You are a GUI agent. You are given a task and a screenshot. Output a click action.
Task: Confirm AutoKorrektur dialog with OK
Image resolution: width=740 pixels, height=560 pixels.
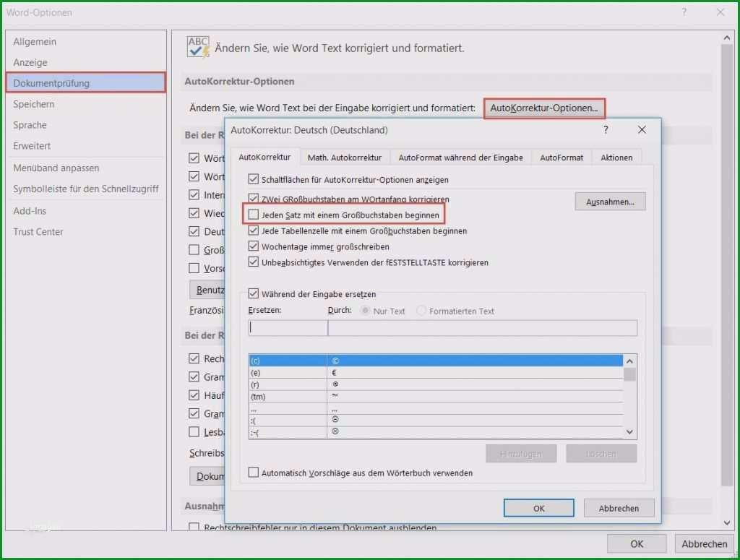[539, 508]
